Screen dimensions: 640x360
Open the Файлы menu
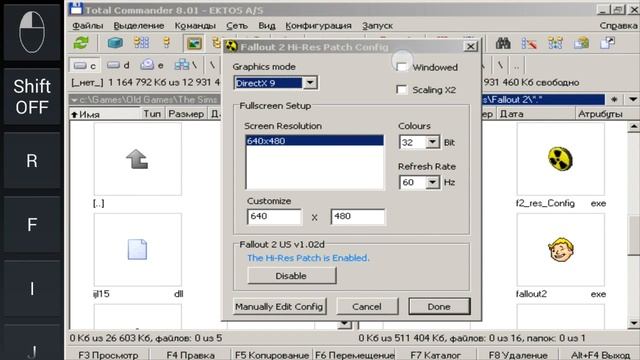(87, 25)
